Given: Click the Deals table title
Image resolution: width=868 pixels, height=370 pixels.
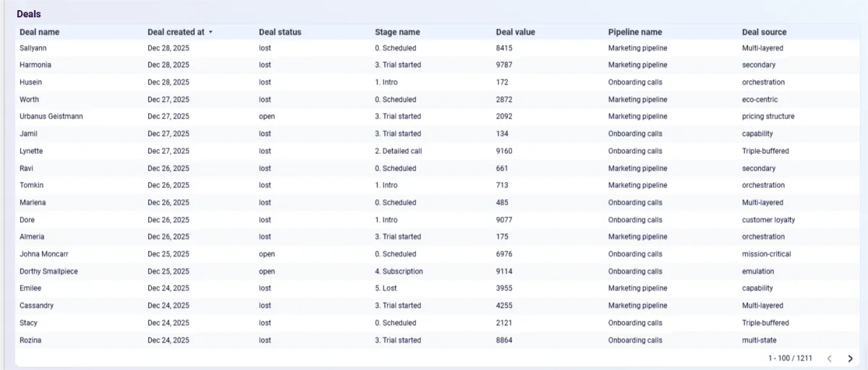Looking at the screenshot, I should point(29,14).
